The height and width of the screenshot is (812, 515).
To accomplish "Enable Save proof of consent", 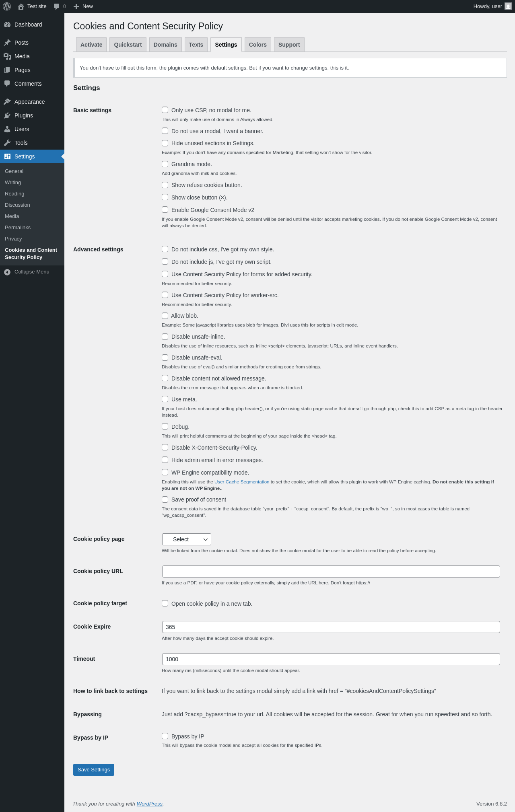I will tap(165, 500).
